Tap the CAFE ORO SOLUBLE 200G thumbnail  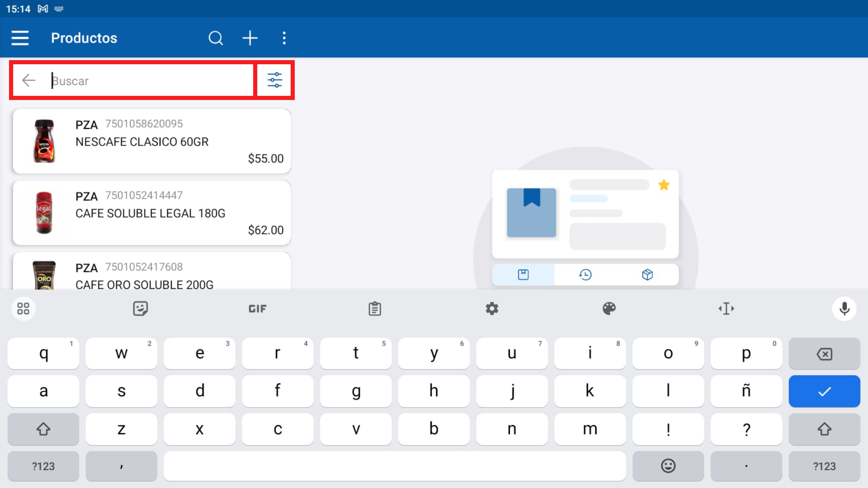[x=44, y=275]
